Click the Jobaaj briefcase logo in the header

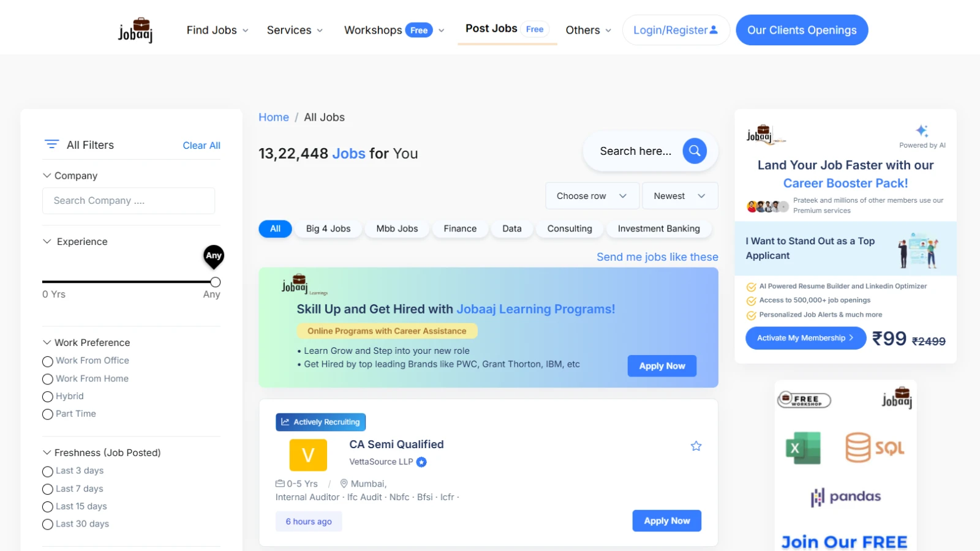[x=135, y=30]
